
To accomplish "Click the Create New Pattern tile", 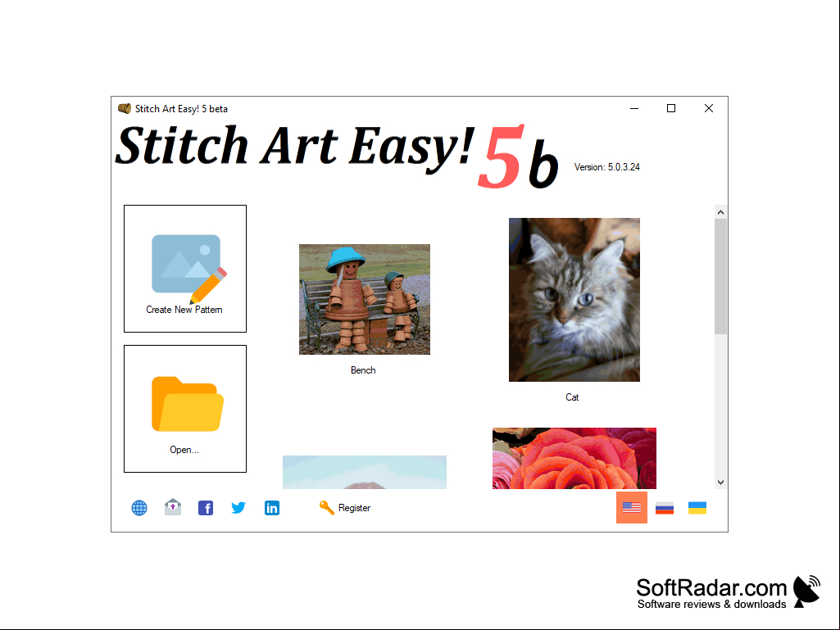I will [185, 269].
